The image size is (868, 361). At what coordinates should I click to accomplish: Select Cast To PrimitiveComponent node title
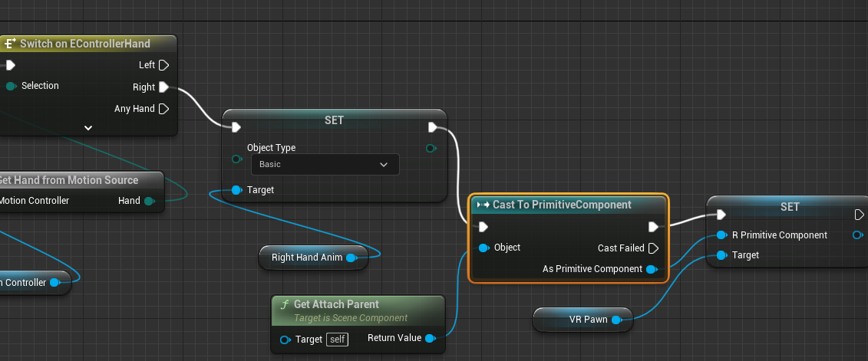(562, 205)
